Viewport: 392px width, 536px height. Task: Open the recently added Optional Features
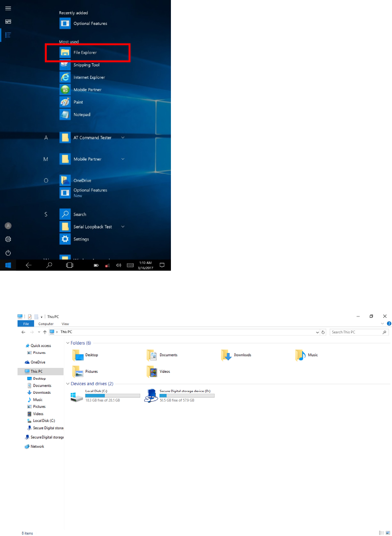83,23
